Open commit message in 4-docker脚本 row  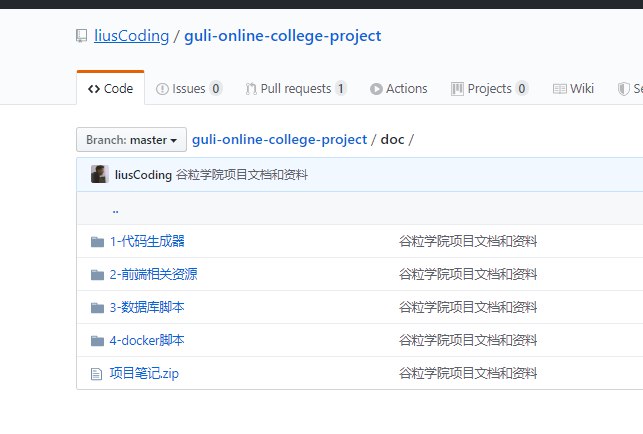(x=468, y=340)
